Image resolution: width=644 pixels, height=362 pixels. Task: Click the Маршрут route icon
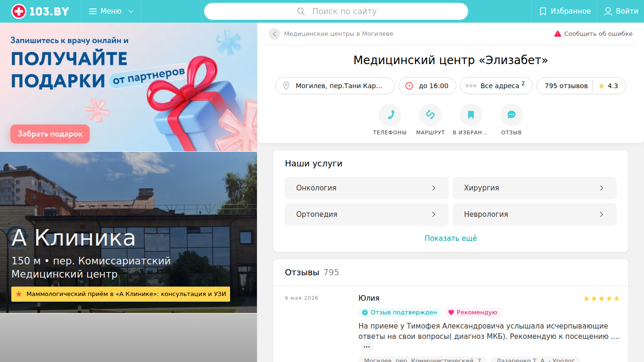[430, 115]
